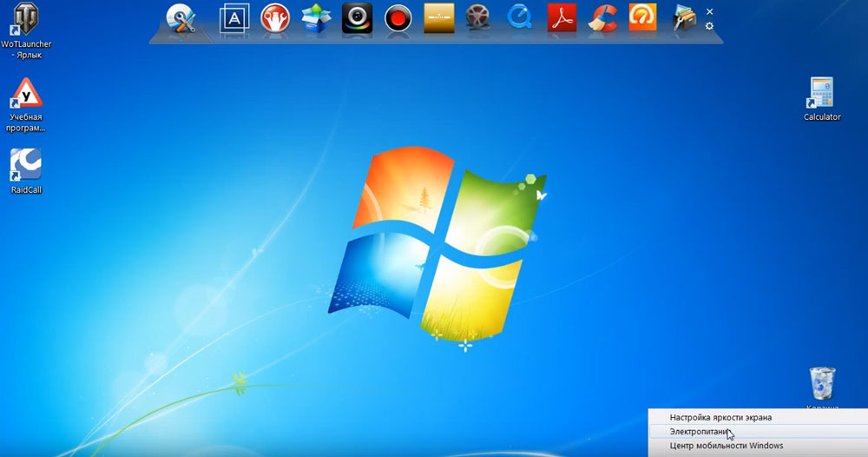This screenshot has width=868, height=457.
Task: Open the orange speedometer app icon
Action: (x=642, y=17)
